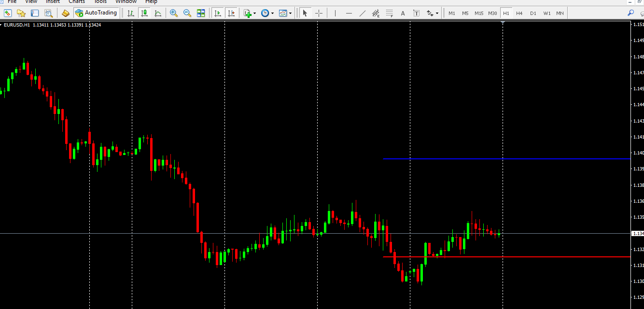Select the Crosshair tool
The width and height of the screenshot is (644, 309).
[x=319, y=13]
